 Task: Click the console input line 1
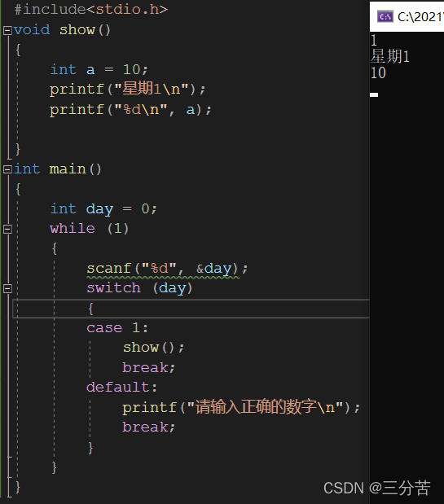[374, 40]
